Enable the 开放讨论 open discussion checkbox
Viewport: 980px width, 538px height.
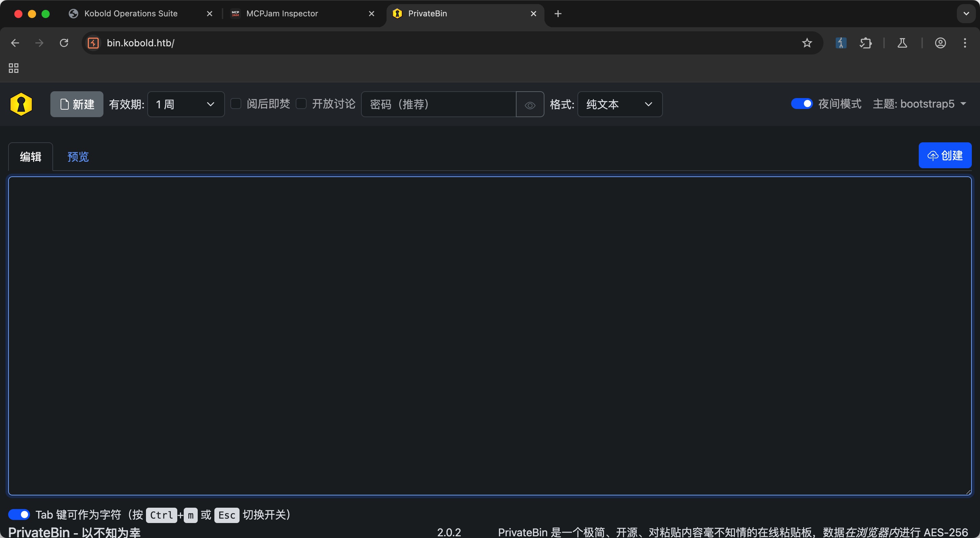(x=301, y=104)
